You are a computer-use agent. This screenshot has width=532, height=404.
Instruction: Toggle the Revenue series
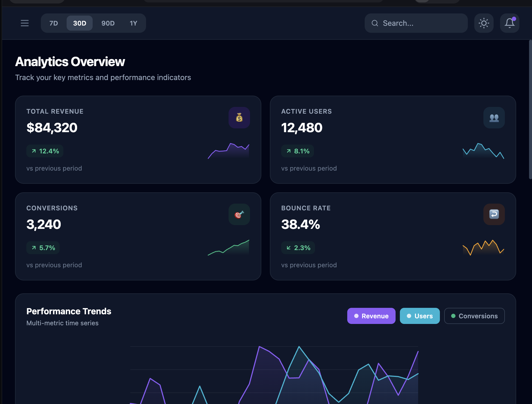point(371,316)
